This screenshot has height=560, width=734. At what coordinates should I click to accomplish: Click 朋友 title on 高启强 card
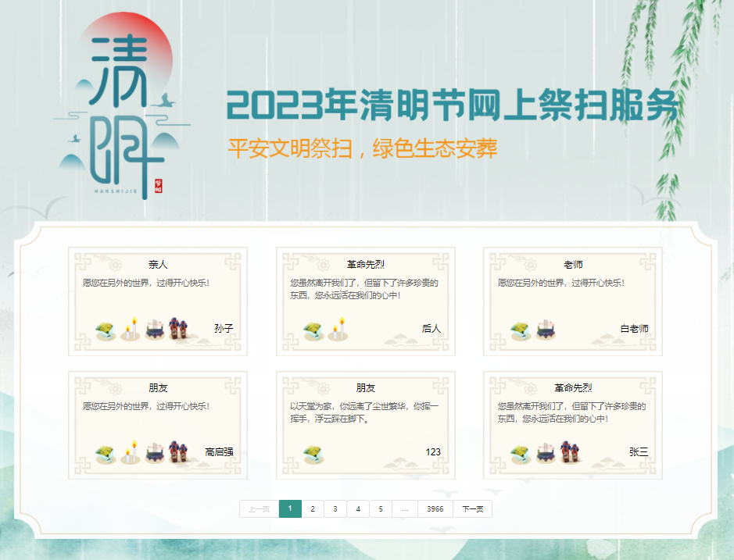tap(158, 388)
